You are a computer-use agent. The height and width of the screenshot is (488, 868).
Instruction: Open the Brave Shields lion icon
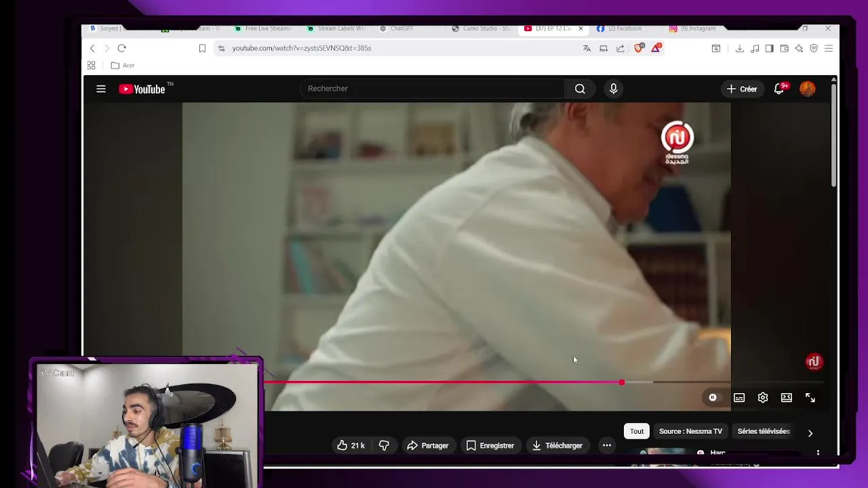[x=638, y=48]
